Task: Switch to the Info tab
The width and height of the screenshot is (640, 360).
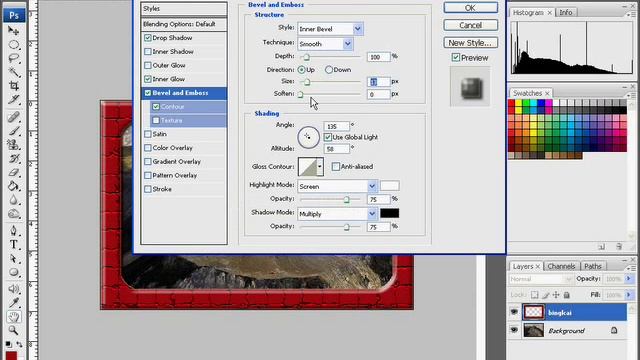Action: click(x=566, y=13)
